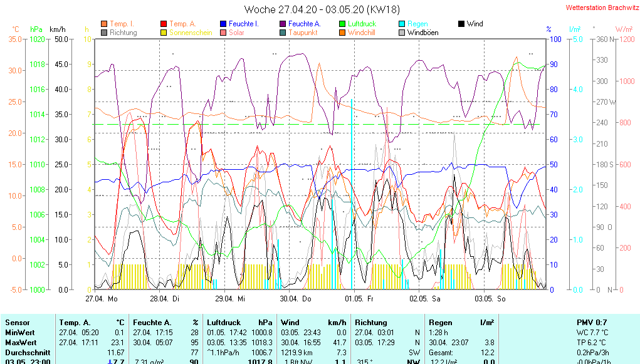Image resolution: width=640 pixels, height=364 pixels.
Task: Click the green Luftdruck legend swatch
Action: (x=342, y=24)
